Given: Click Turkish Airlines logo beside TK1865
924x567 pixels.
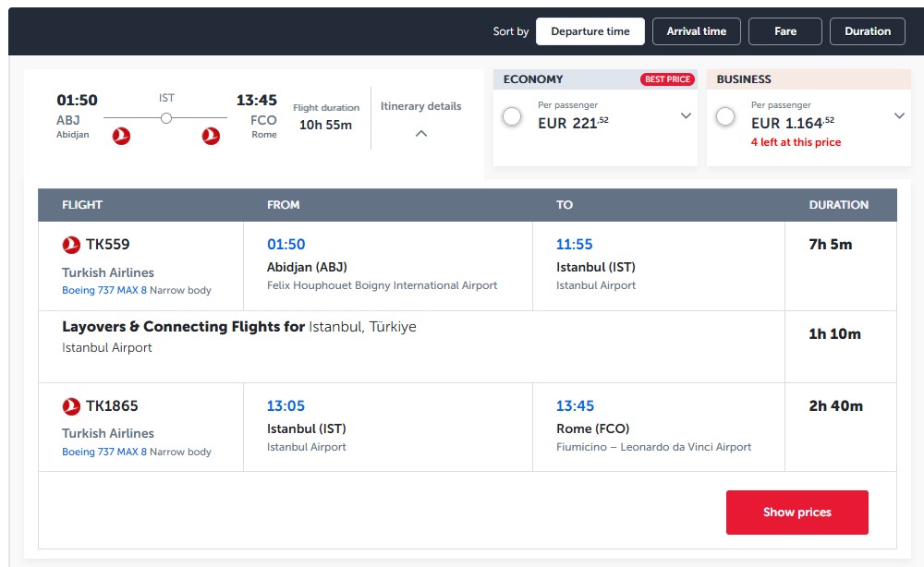Looking at the screenshot, I should [x=71, y=406].
